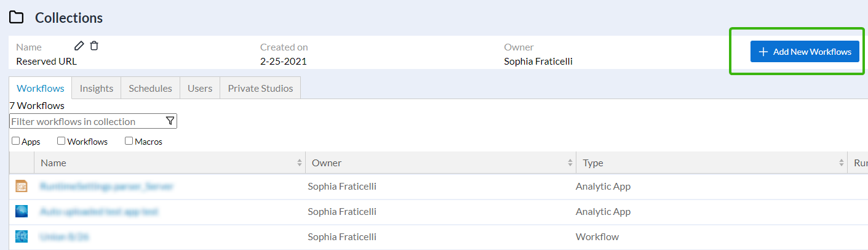Tick the Macros filter checkbox
This screenshot has width=868, height=250.
(x=129, y=141)
